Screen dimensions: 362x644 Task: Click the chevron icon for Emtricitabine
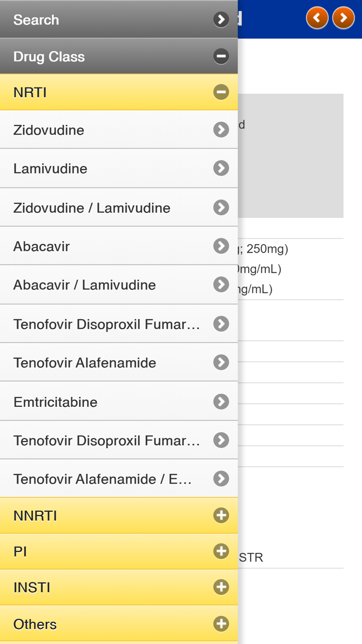221,401
